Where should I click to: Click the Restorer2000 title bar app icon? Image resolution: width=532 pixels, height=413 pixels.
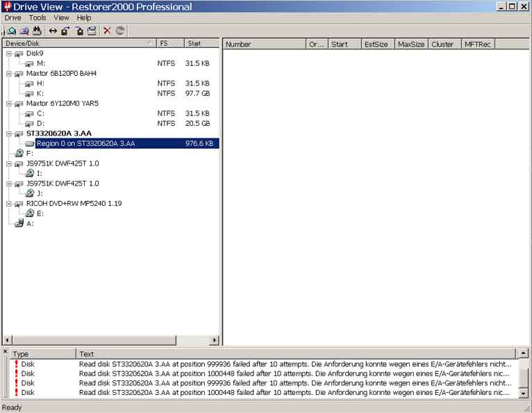point(7,6)
